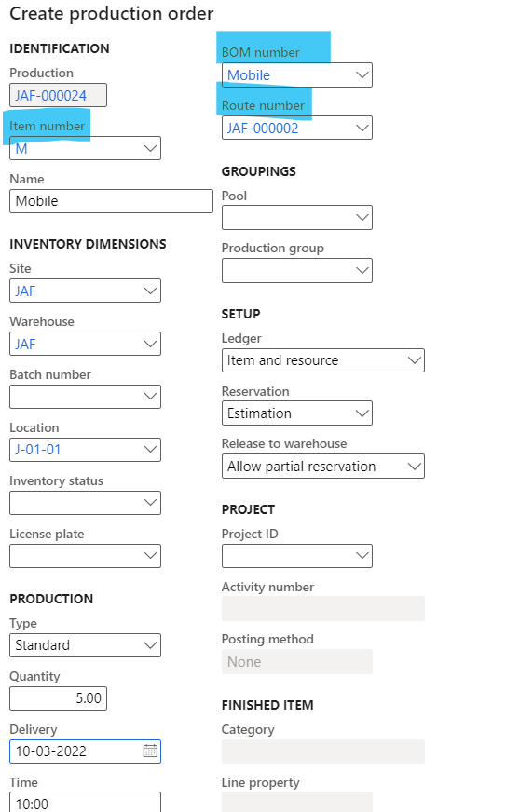
Task: Expand the Item number dropdown arrow
Action: coord(150,149)
